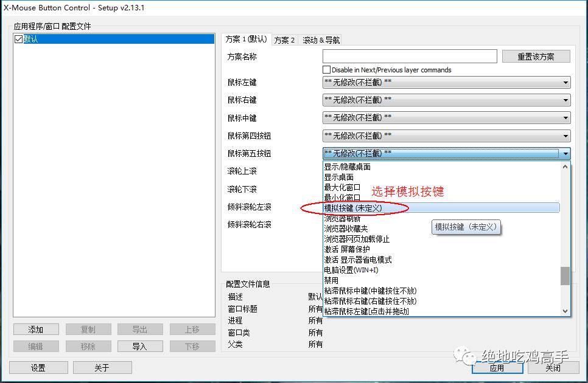The width and height of the screenshot is (588, 383).
Task: Toggle the 默认 profile checkbox
Action: coord(18,39)
